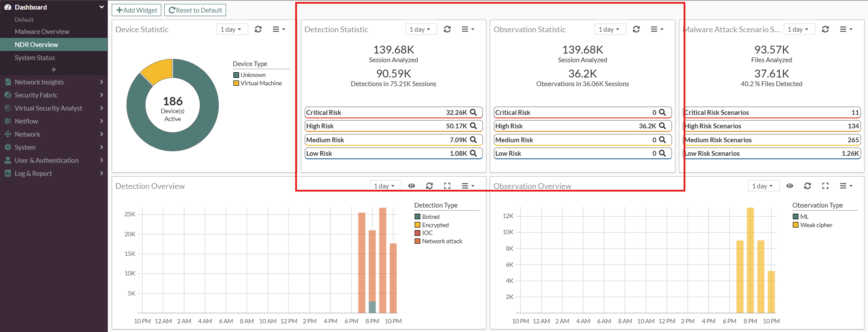Open the Malware Overview dashboard
Viewport: 868px width, 332px height.
tap(42, 31)
